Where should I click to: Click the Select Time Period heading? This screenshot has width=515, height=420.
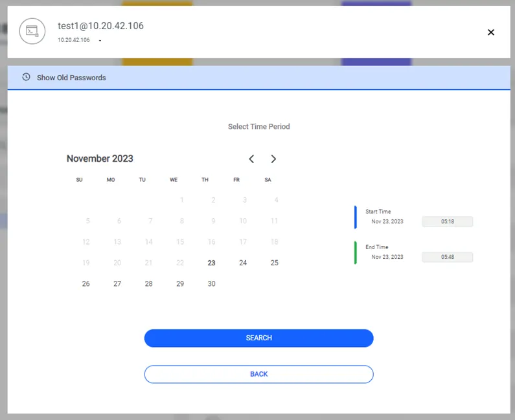(259, 127)
